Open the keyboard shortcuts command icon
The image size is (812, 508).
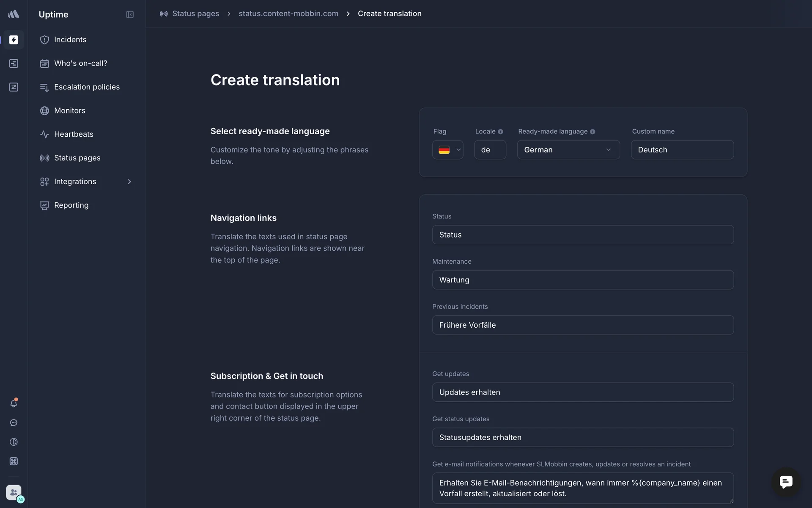click(14, 461)
